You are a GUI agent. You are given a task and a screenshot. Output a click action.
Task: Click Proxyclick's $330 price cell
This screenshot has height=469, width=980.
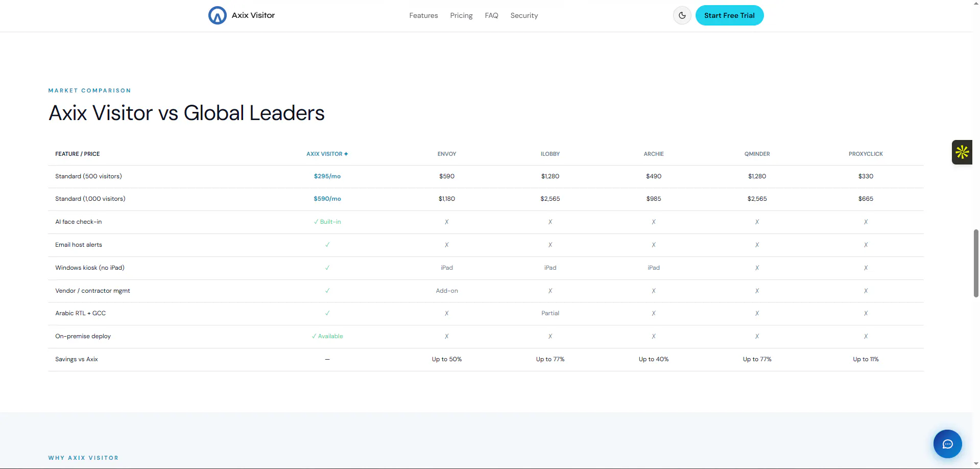(866, 176)
